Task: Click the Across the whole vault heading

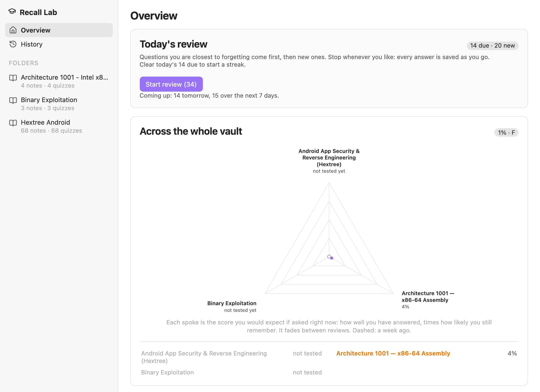Action: coord(191,131)
